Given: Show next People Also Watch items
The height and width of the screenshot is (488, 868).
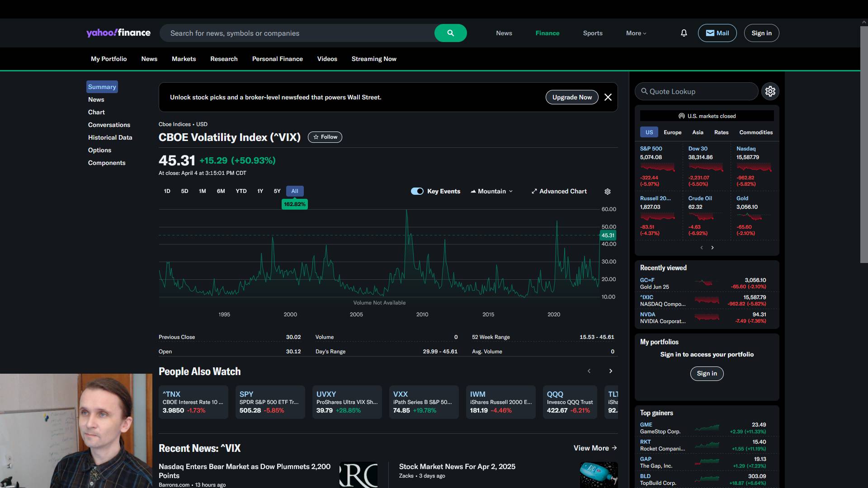Looking at the screenshot, I should coord(611,371).
